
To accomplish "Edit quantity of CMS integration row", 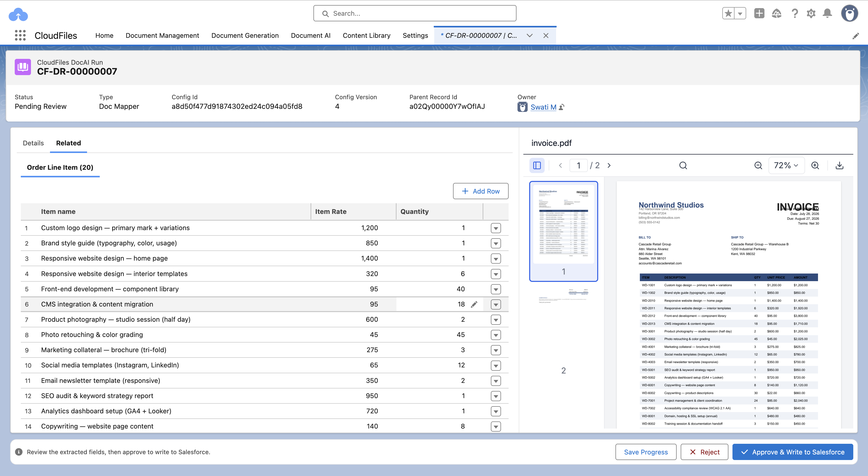I will [474, 304].
